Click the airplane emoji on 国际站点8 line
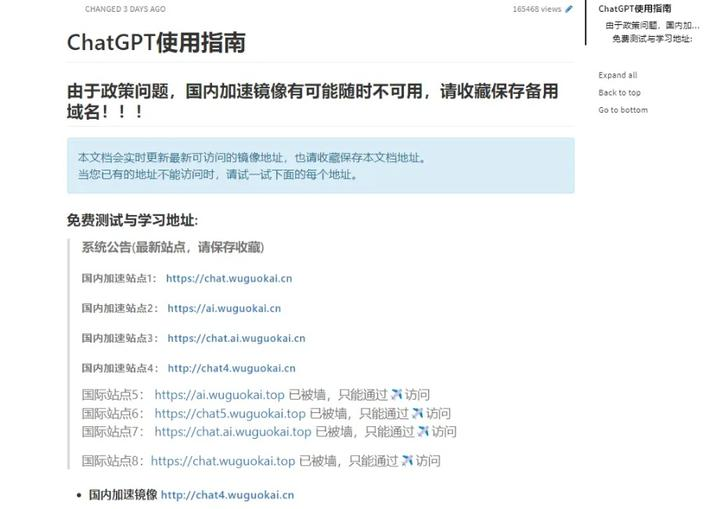The image size is (720, 509). [407, 460]
